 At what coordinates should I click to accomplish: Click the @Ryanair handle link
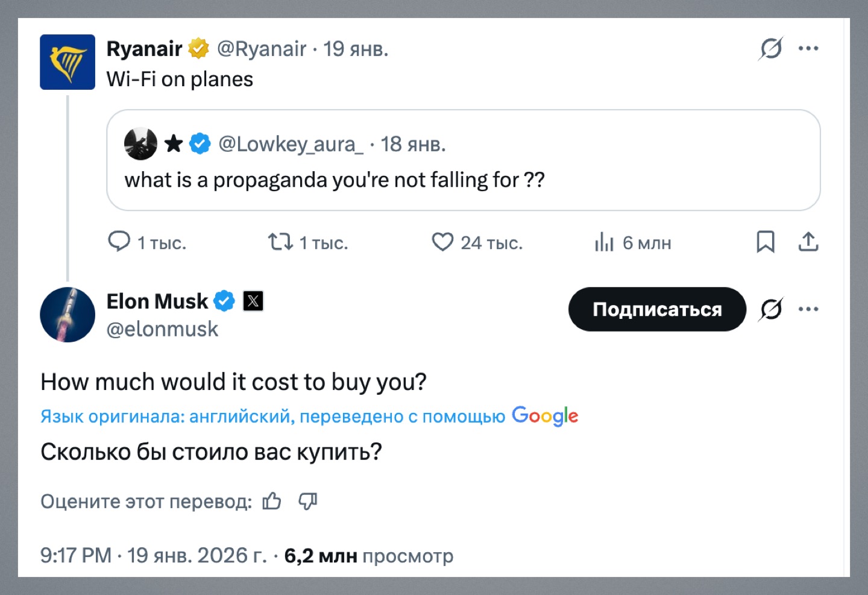pyautogui.click(x=262, y=49)
